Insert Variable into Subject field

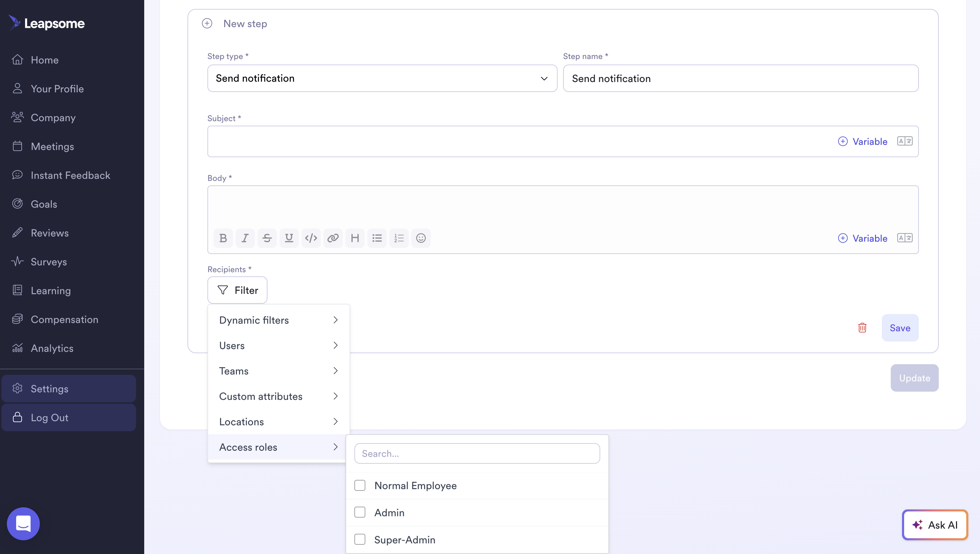point(863,141)
